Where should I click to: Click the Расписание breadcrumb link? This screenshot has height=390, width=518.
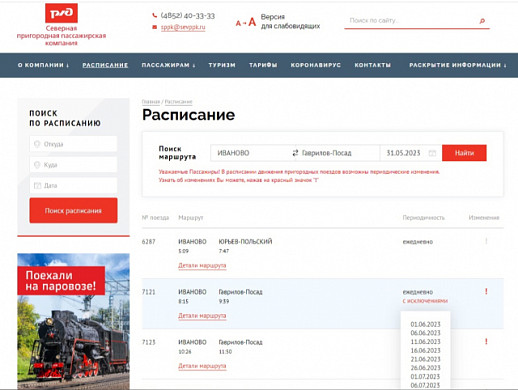point(178,101)
